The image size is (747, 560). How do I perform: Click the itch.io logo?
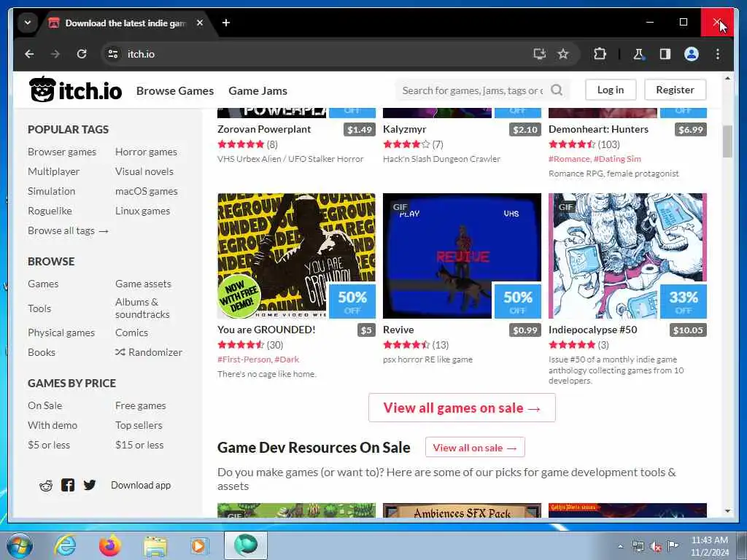[x=75, y=90]
